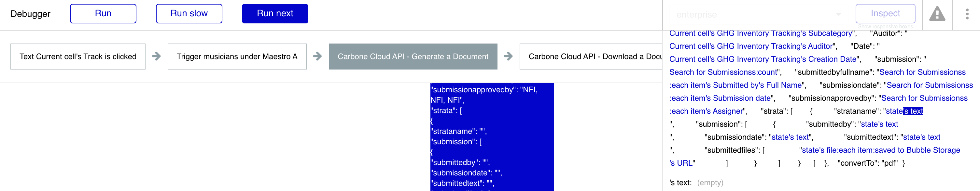
Task: Click 'state's text' after the submissiondate key
Action: 790,137
